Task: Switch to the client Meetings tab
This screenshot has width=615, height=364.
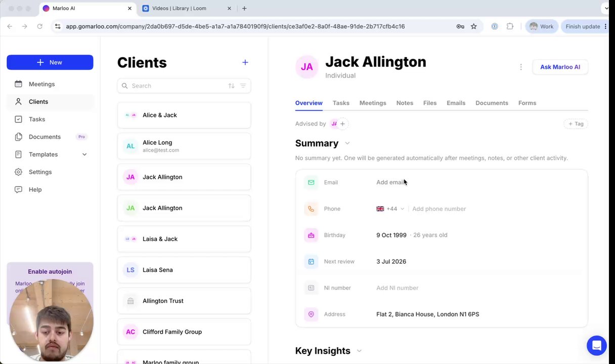Action: 373,103
